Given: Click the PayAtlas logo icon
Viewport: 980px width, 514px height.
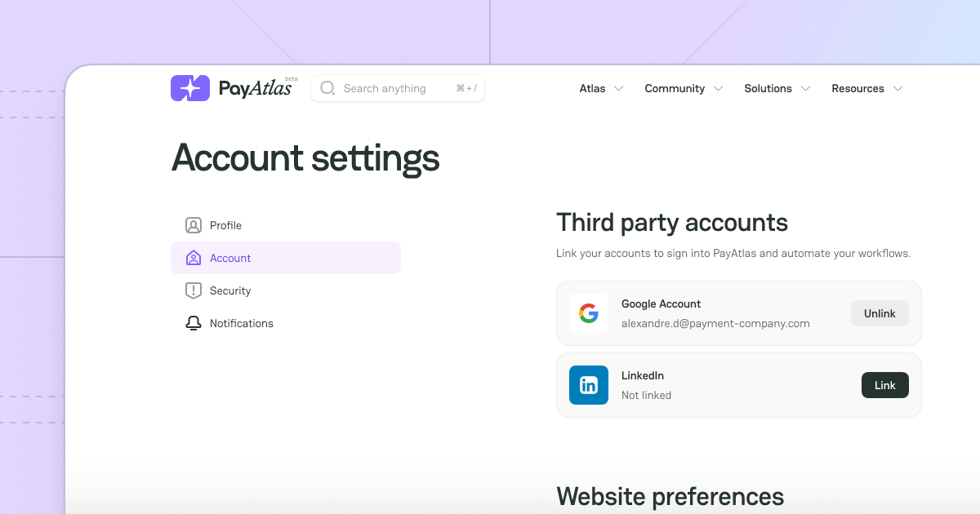Looking at the screenshot, I should pos(190,87).
